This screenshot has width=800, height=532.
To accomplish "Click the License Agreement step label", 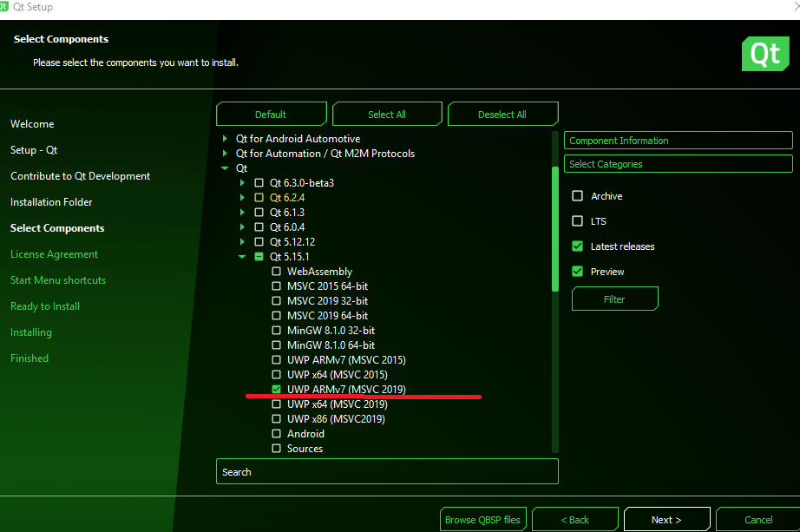I will tap(54, 254).
